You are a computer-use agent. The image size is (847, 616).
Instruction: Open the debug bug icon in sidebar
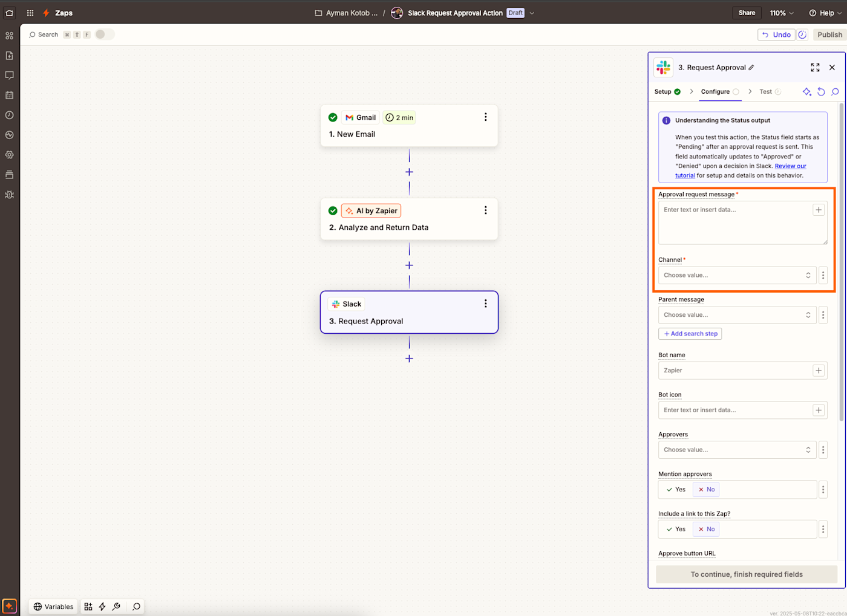tap(9, 195)
